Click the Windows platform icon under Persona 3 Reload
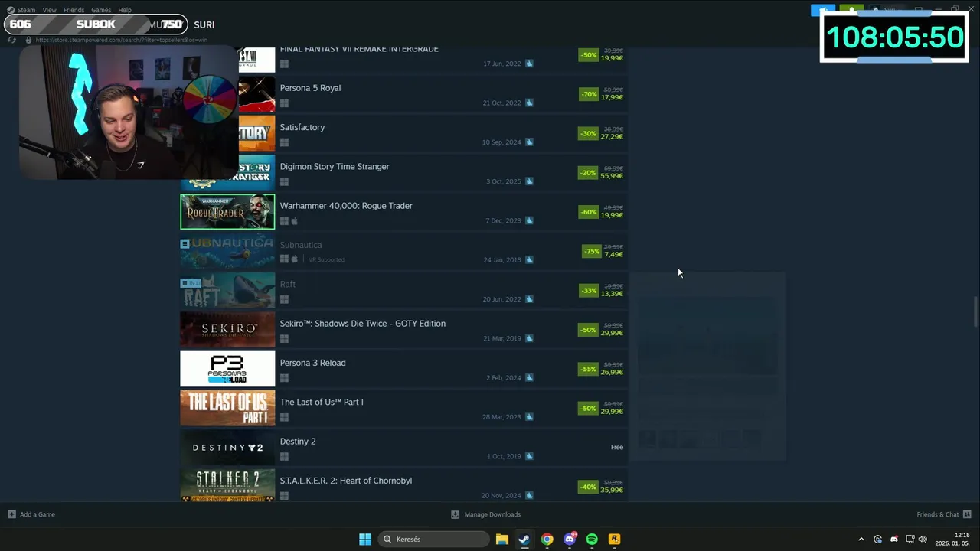Screen dimensions: 980x551 pos(284,378)
